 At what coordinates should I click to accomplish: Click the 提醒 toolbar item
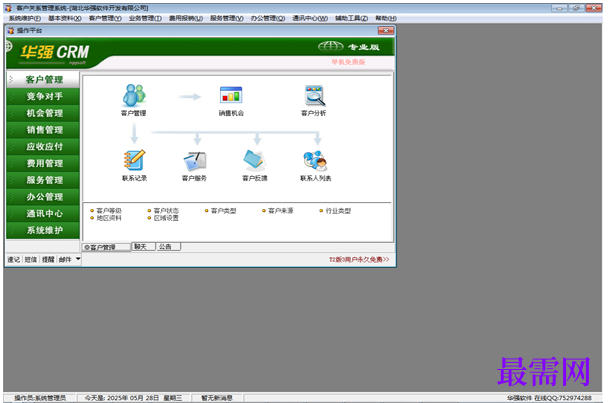pos(48,260)
